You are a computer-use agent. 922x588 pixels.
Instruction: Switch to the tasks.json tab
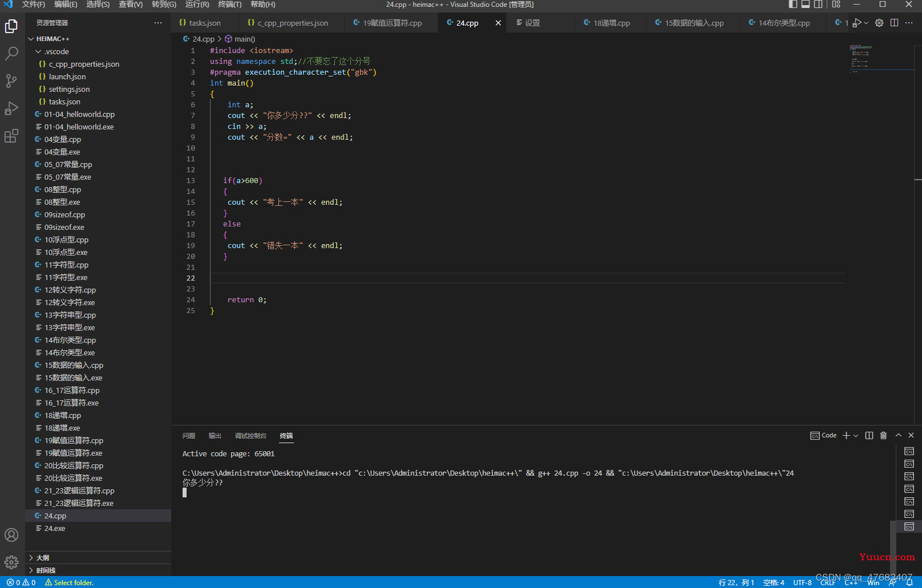205,23
